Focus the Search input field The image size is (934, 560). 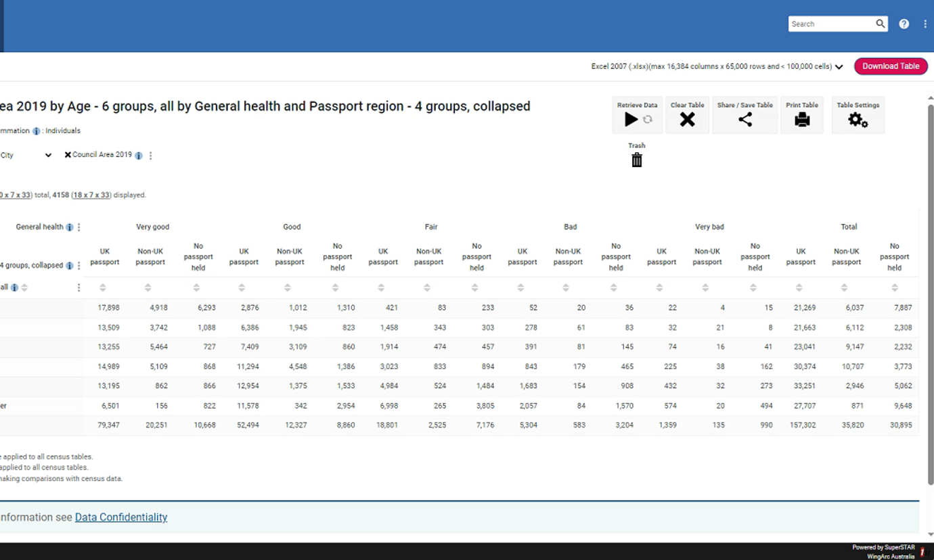[x=831, y=24]
